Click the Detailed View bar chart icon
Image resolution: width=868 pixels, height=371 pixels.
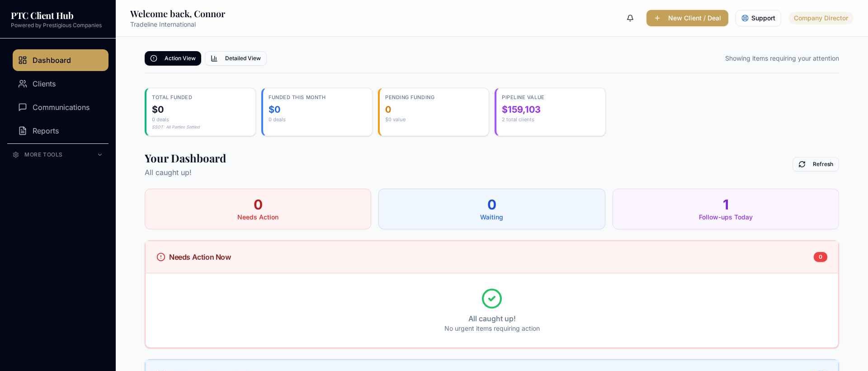coord(214,58)
